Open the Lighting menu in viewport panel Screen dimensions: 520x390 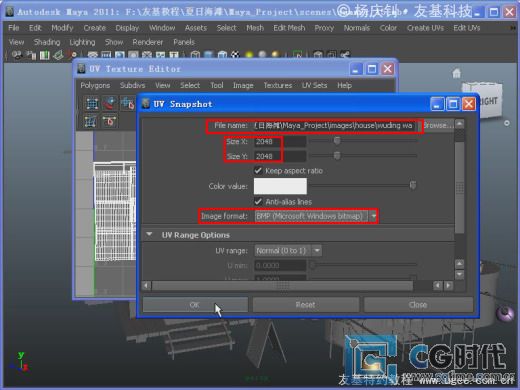click(82, 42)
